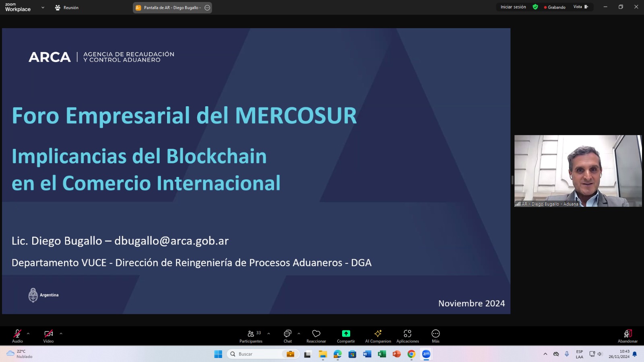
Task: Open the Chat panel
Action: [x=287, y=336]
